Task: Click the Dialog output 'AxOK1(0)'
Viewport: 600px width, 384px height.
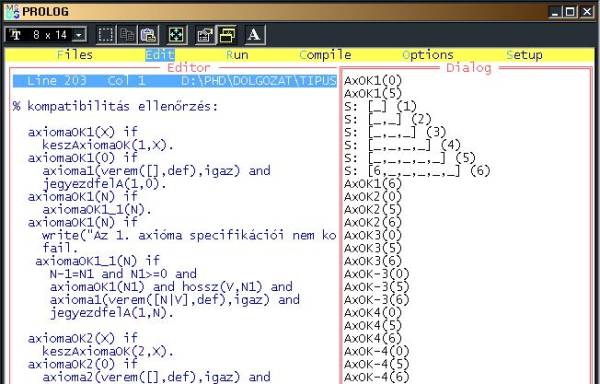Action: coord(373,81)
